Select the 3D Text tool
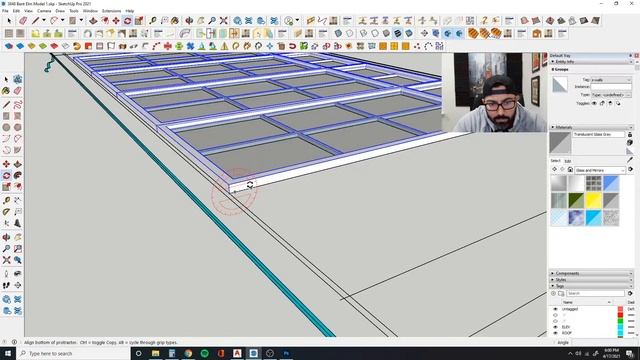Viewport: 640px width, 360px height. coord(18,223)
